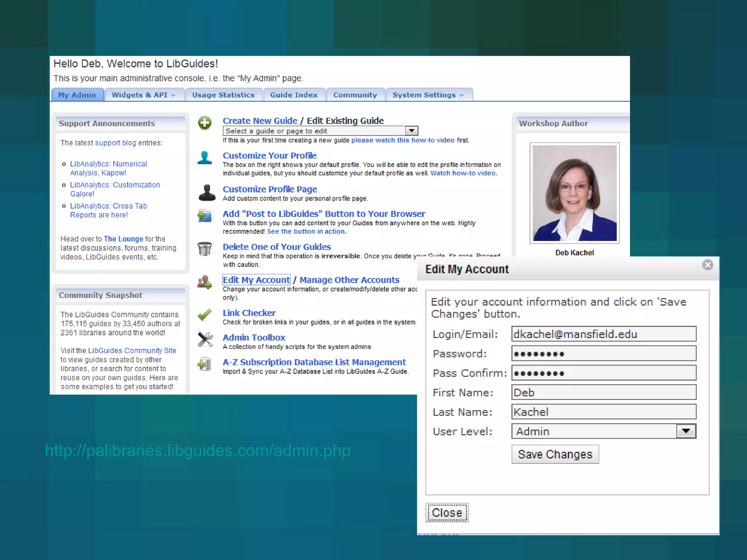Click the green checkmark Link Checker icon

tap(205, 315)
